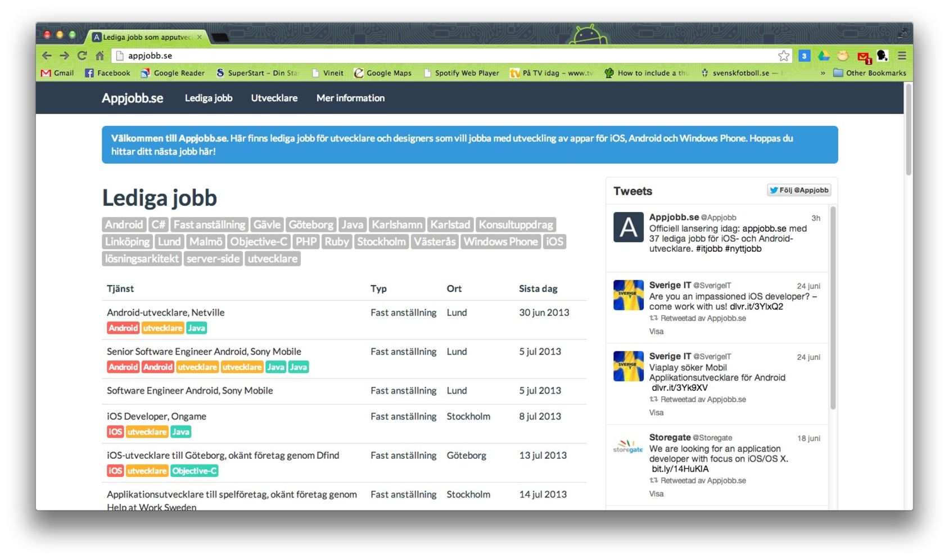Open Google Maps bookmark
Viewport: 949px width, 560px height.
point(383,73)
